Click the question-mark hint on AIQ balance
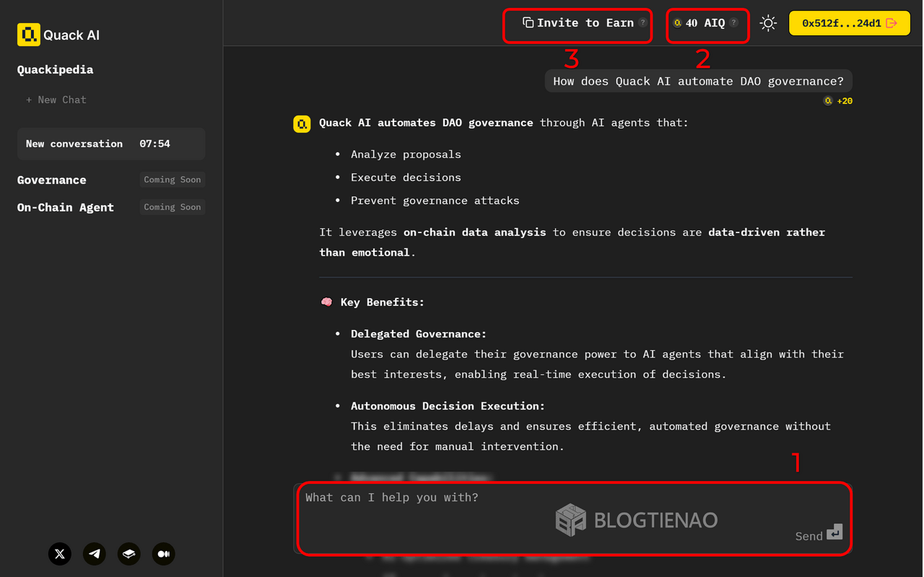Image resolution: width=924 pixels, height=577 pixels. [x=735, y=22]
